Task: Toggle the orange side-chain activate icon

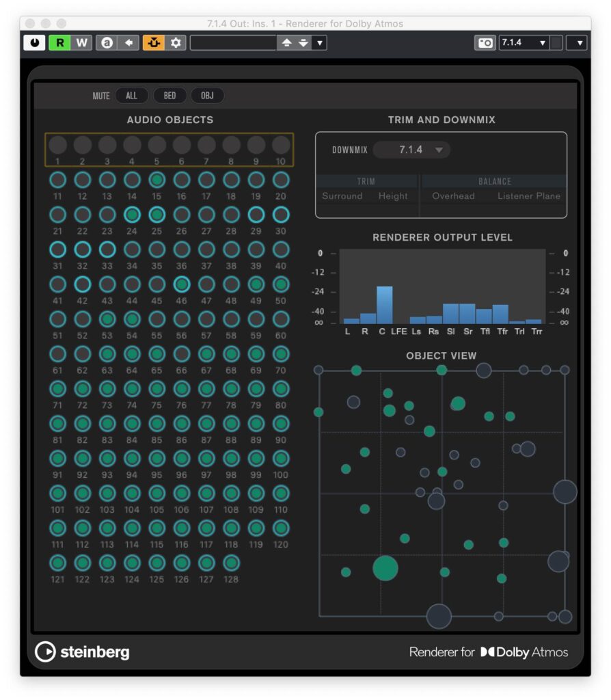Action: pos(154,43)
